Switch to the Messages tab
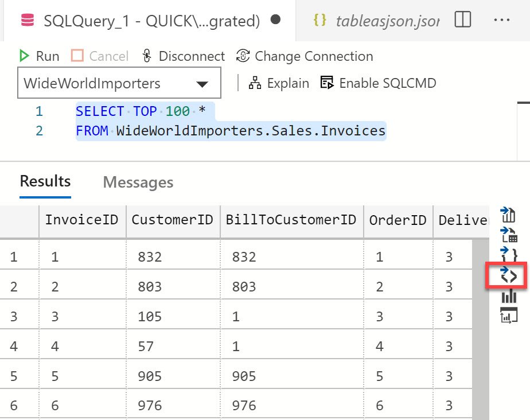 click(x=138, y=182)
